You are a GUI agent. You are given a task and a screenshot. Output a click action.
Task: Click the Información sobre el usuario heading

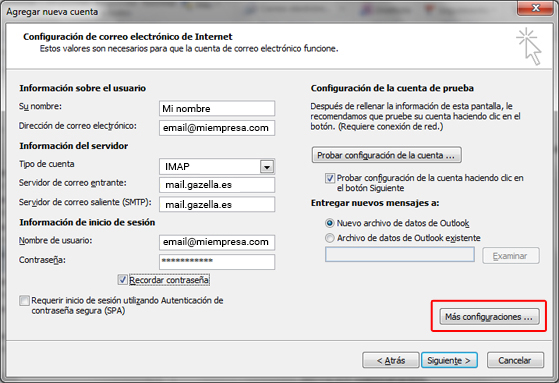click(82, 88)
